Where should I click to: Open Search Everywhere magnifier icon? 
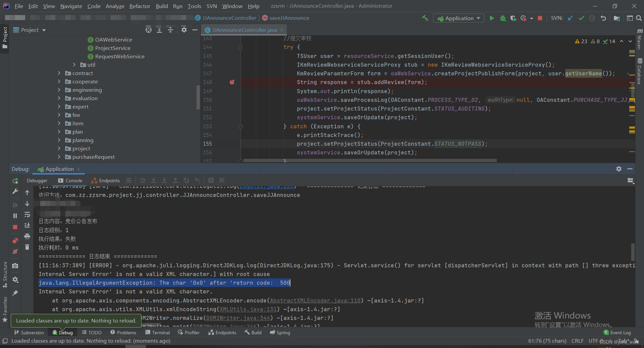(639, 18)
